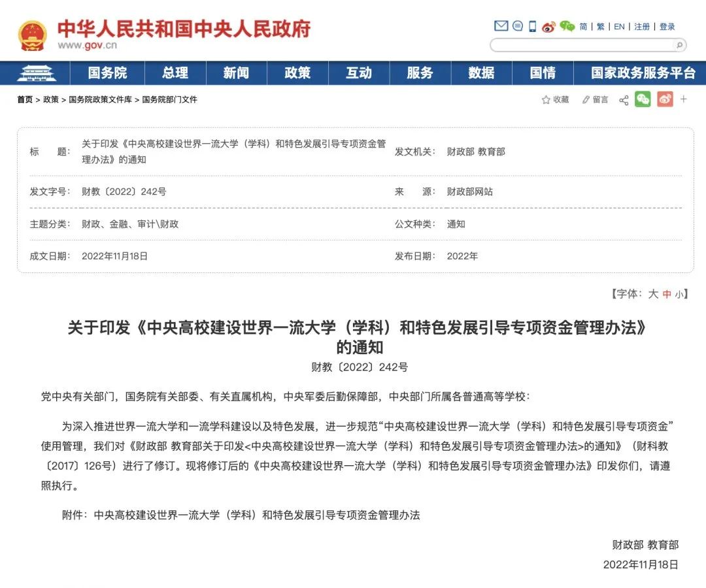Set font size to 中 (medium)
Image resolution: width=706 pixels, height=588 pixels.
(667, 294)
